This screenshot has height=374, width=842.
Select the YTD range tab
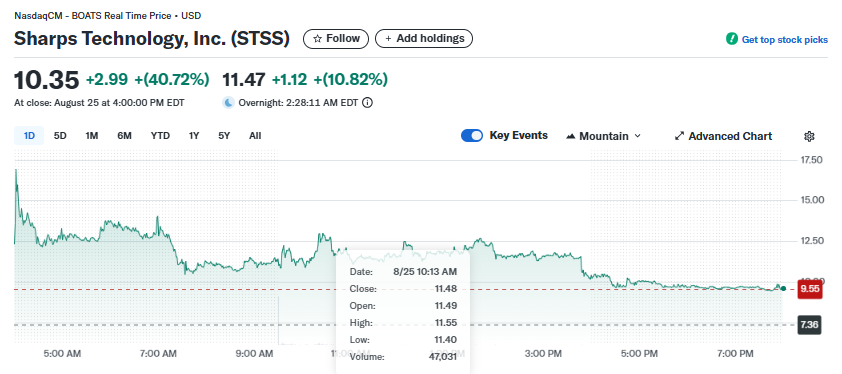pyautogui.click(x=160, y=136)
